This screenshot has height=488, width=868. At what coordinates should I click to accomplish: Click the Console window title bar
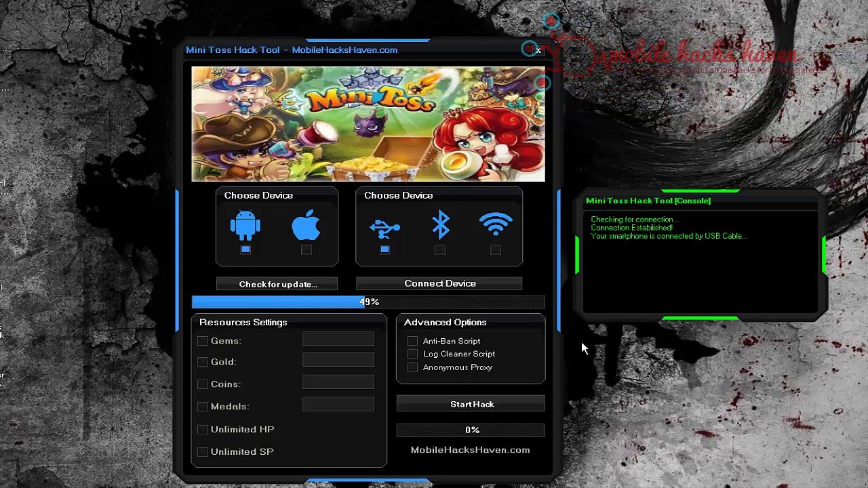702,201
